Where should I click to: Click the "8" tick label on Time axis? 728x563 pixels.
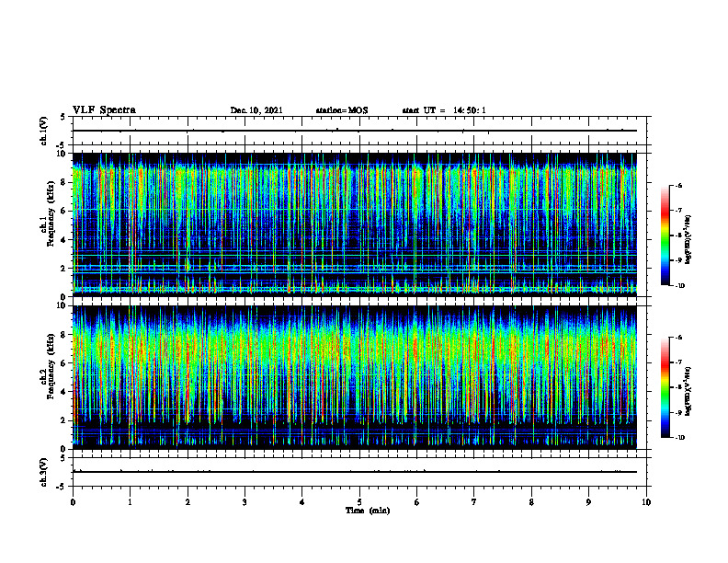531,502
